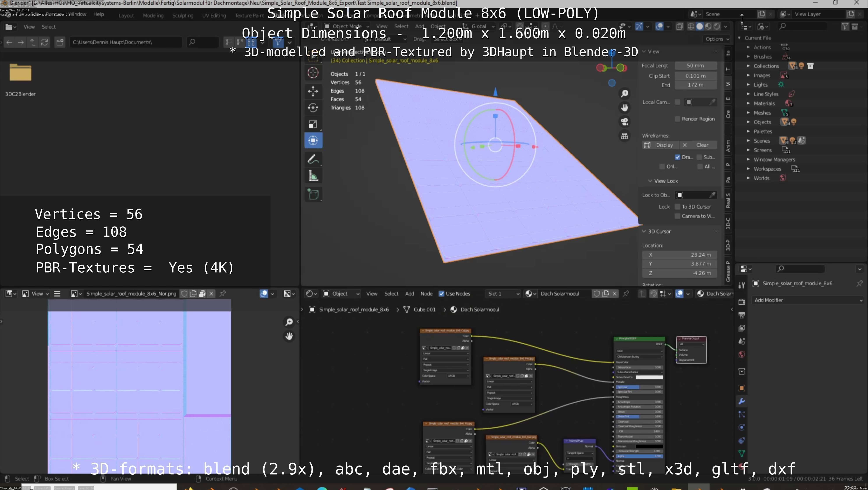Select the Scale tool icon

click(x=313, y=124)
